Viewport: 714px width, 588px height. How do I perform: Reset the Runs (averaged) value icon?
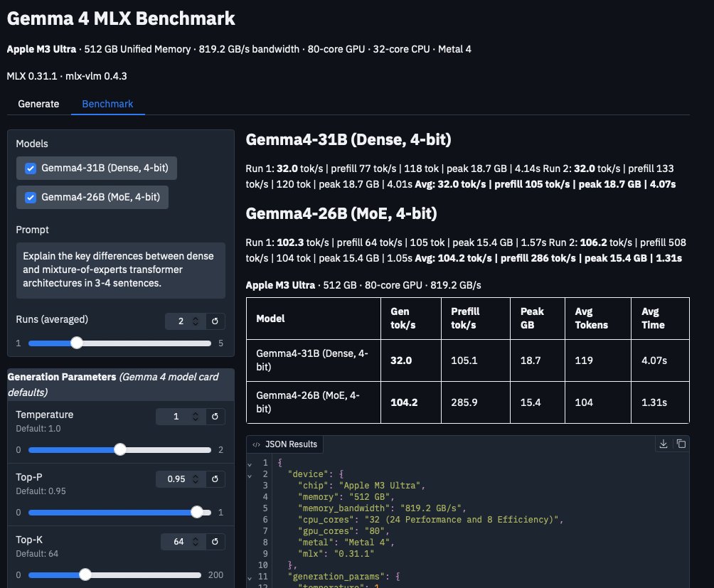click(x=215, y=321)
